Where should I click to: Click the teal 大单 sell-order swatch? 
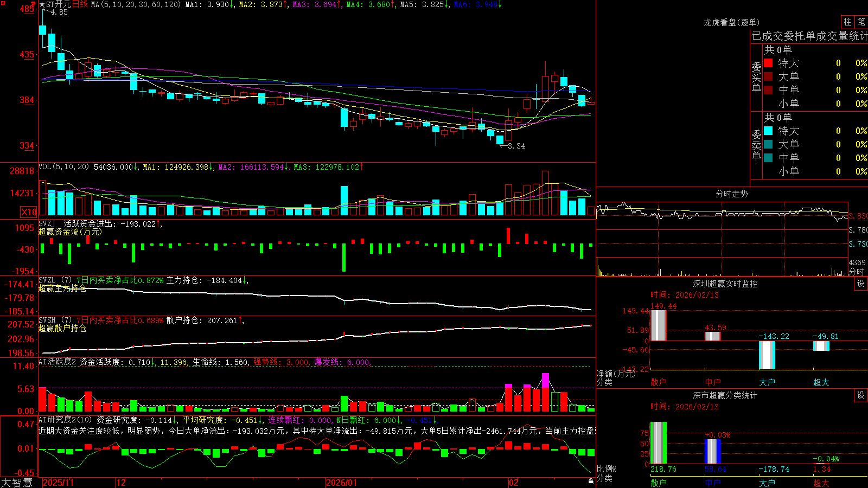tap(768, 144)
